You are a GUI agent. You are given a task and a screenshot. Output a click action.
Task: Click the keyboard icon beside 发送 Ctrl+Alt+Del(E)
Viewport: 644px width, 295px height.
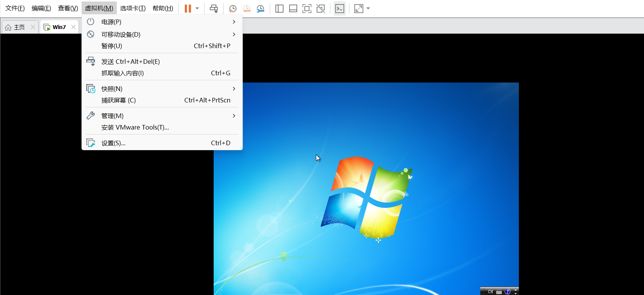91,62
